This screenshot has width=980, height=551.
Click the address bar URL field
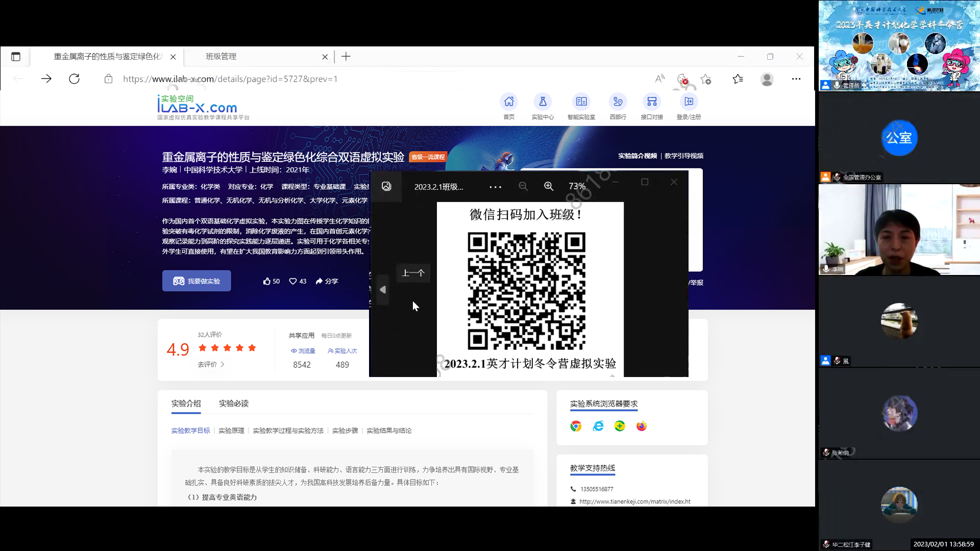click(230, 79)
